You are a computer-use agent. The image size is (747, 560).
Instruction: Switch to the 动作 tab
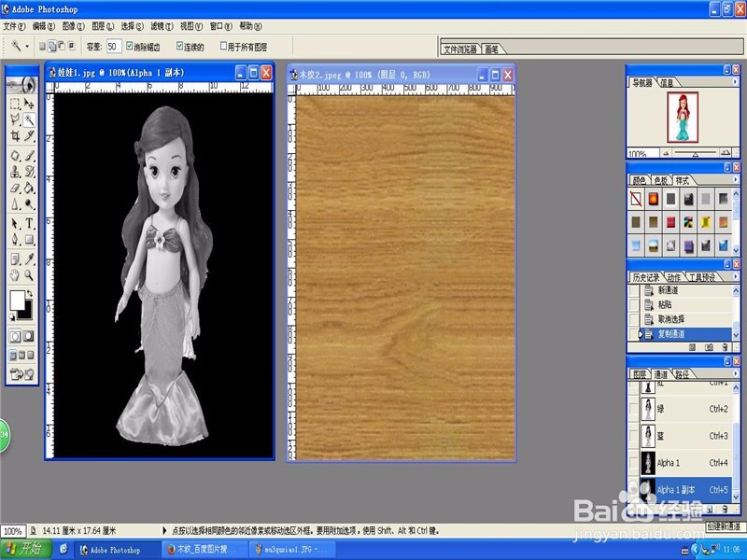(673, 277)
